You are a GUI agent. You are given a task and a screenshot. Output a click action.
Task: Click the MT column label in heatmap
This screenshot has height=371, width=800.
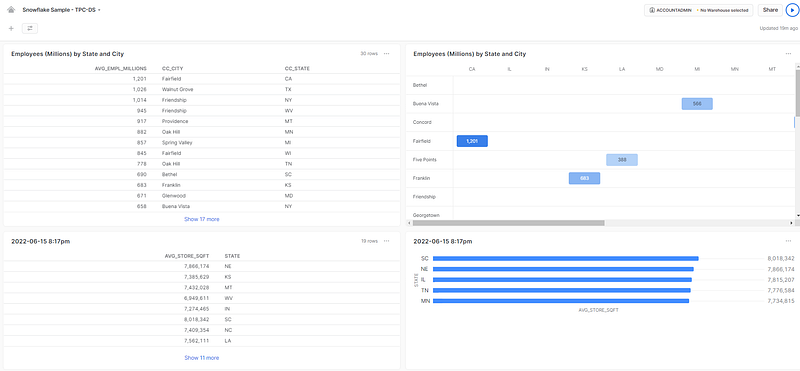pyautogui.click(x=772, y=68)
